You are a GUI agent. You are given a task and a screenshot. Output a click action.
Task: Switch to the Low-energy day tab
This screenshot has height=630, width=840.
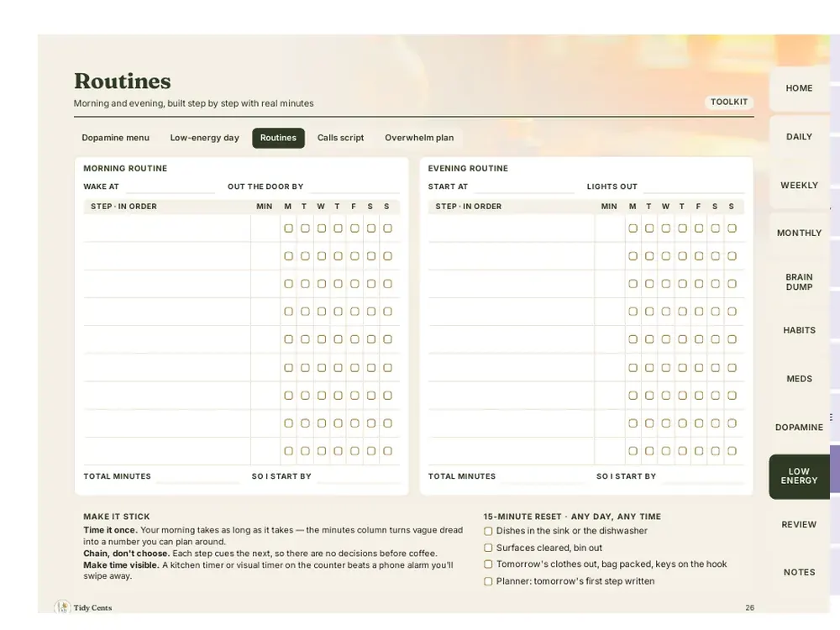pyautogui.click(x=205, y=138)
